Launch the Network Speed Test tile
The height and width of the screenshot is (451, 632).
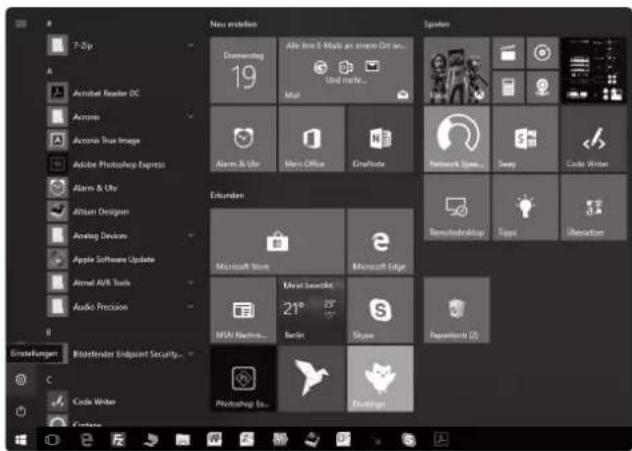point(457,139)
